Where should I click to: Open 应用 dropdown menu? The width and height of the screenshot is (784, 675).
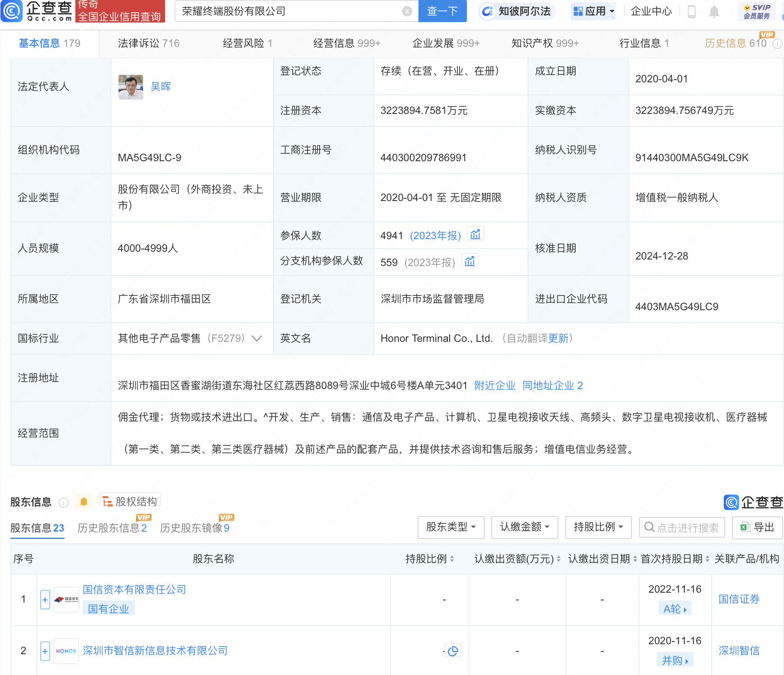594,11
